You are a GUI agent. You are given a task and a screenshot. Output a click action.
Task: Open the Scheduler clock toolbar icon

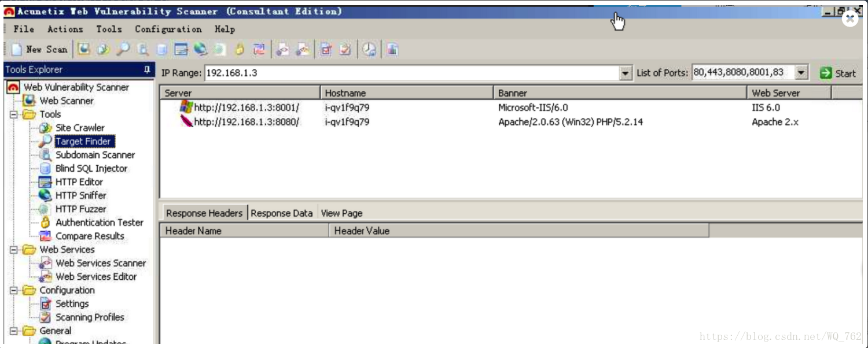369,50
